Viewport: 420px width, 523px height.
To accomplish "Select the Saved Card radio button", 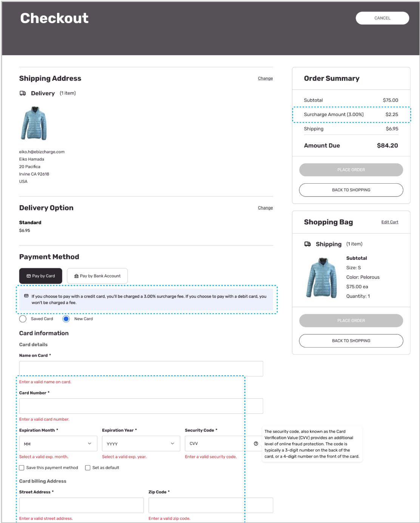I will [23, 319].
